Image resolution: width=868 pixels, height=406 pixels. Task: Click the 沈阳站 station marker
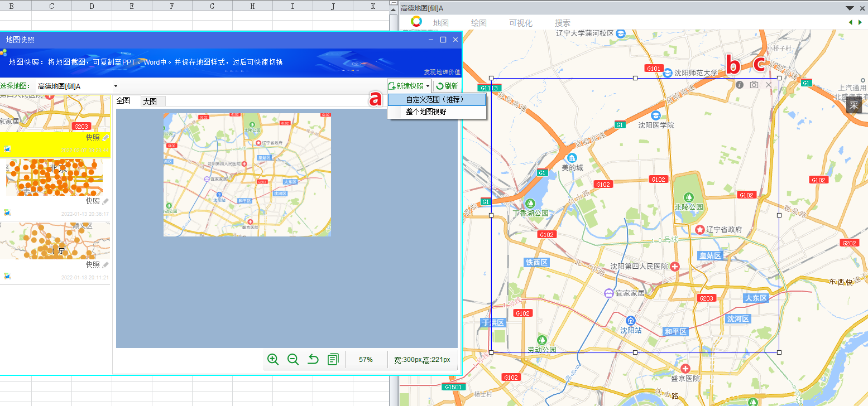pyautogui.click(x=631, y=320)
